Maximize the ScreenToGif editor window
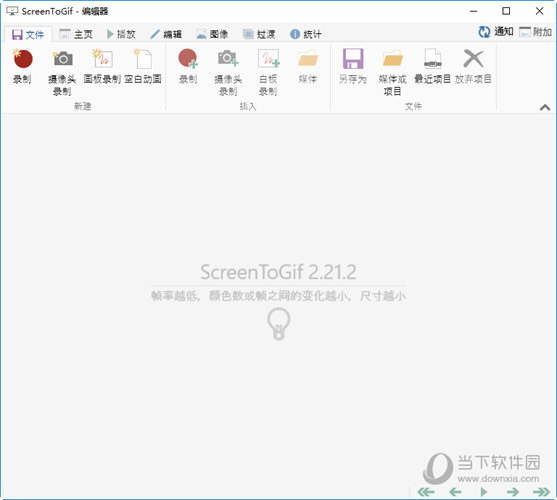This screenshot has height=500, width=557. pyautogui.click(x=506, y=11)
